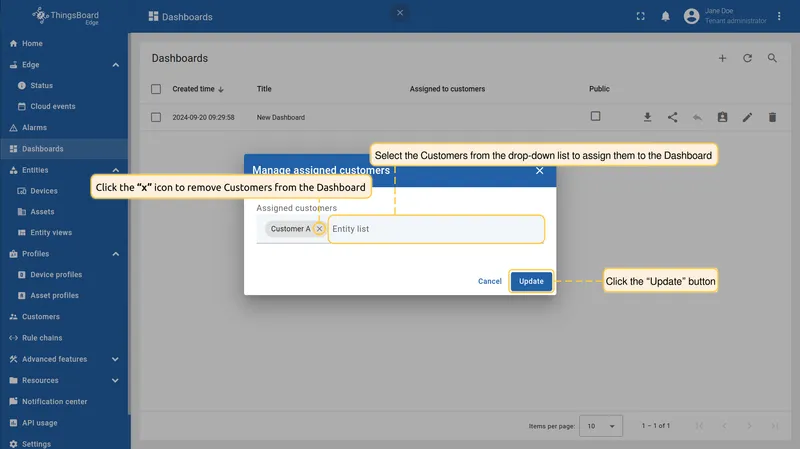Remove Customer A chip with x icon
The image size is (800, 449).
click(x=319, y=229)
